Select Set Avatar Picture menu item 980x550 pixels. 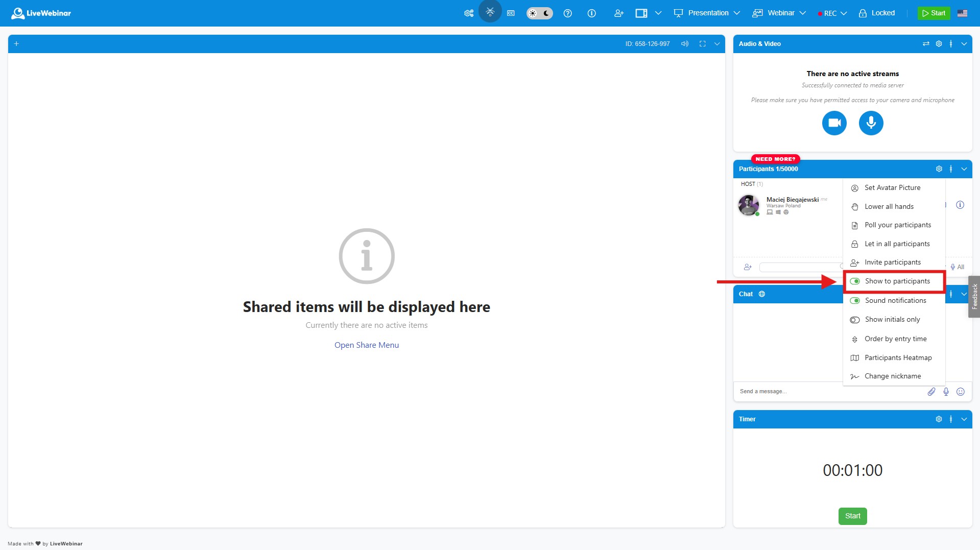click(x=894, y=188)
